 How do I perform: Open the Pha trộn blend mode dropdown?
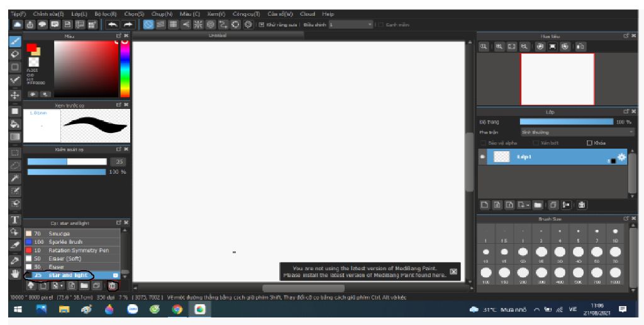[577, 132]
